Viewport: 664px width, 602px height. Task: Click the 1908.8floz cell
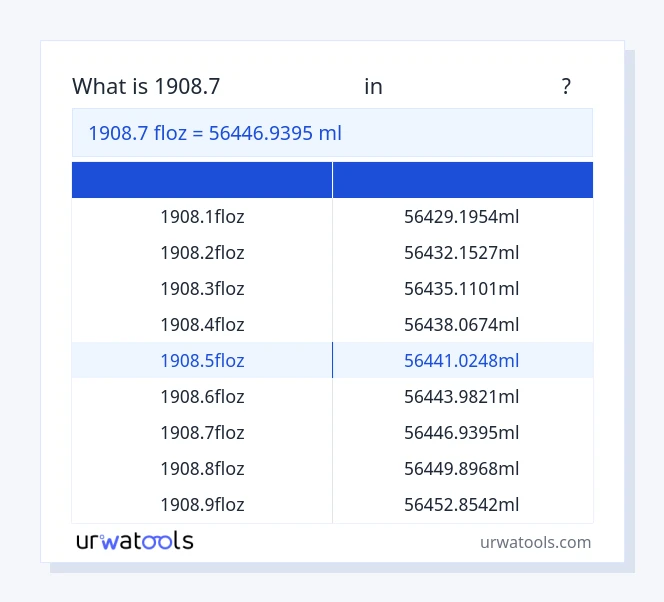pyautogui.click(x=202, y=469)
